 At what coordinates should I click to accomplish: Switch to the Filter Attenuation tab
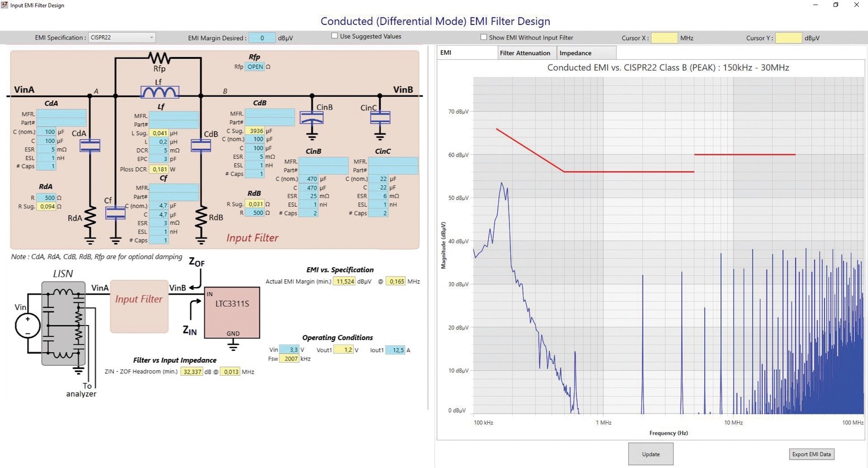[x=525, y=53]
